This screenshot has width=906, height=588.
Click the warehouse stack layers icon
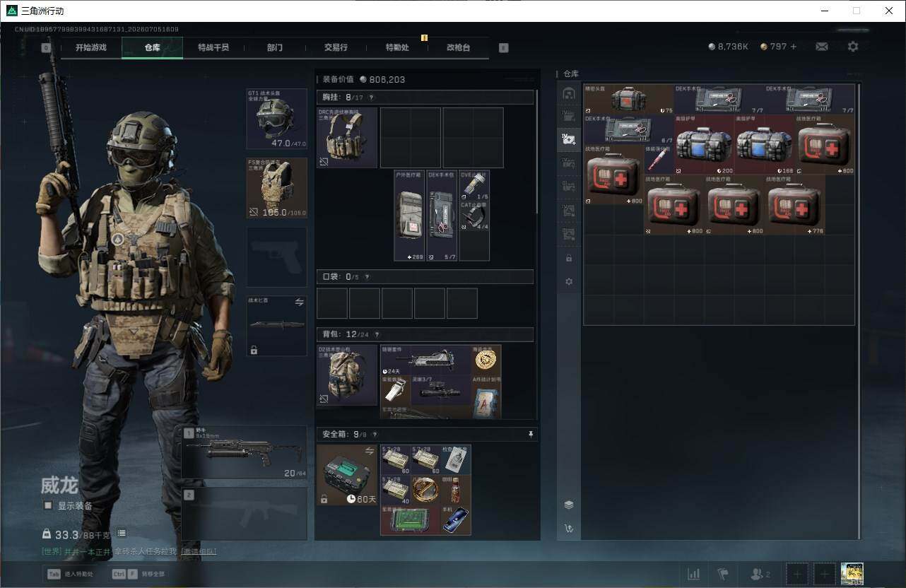click(569, 505)
